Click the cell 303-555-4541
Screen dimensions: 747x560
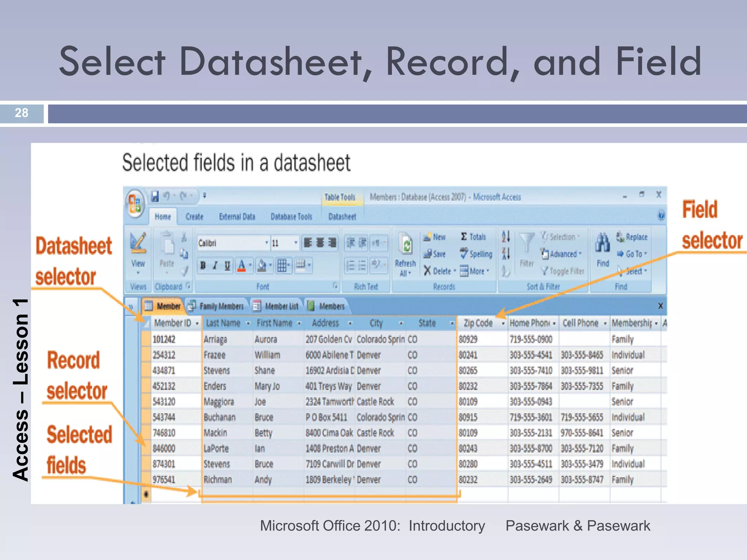533,355
